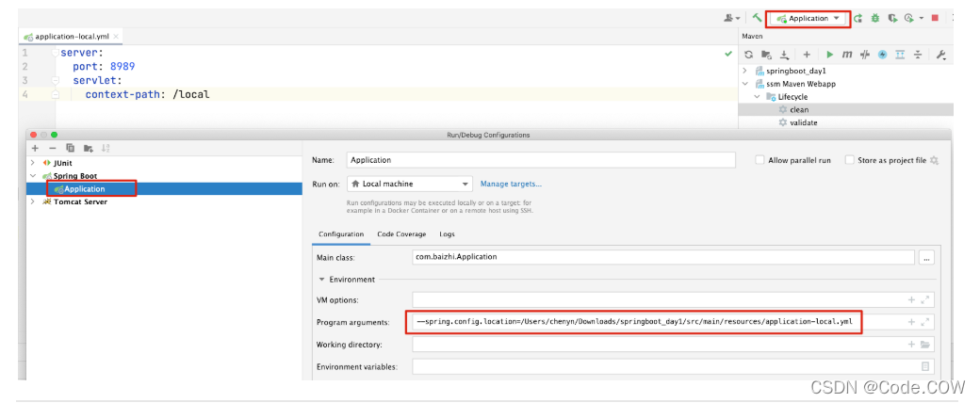This screenshot has height=403, width=980.
Task: Add Maven Project with plus icon
Action: coord(807,55)
